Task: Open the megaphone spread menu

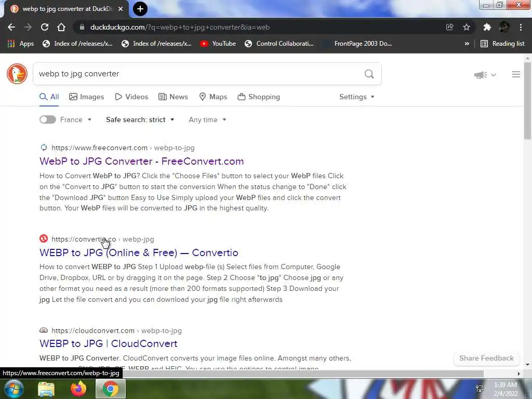Action: point(485,75)
